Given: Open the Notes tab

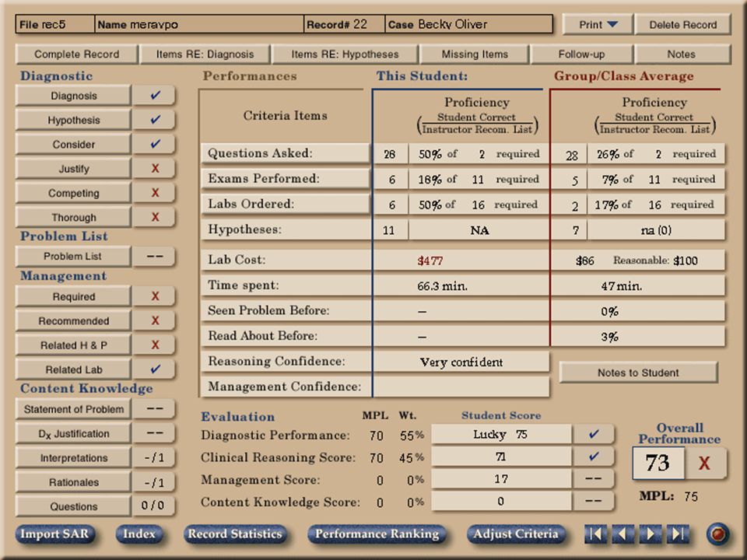Looking at the screenshot, I should 682,54.
